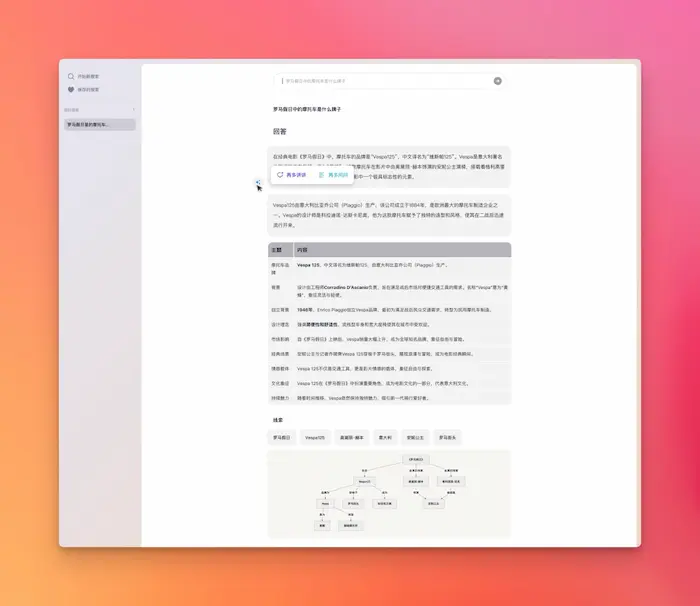
Task: Open the 罗马假日里的摩托车 history item
Action: pyautogui.click(x=99, y=125)
